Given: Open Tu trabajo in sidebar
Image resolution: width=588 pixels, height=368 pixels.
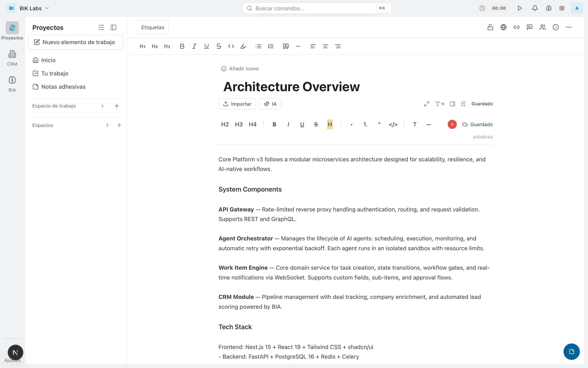Looking at the screenshot, I should point(50,74).
